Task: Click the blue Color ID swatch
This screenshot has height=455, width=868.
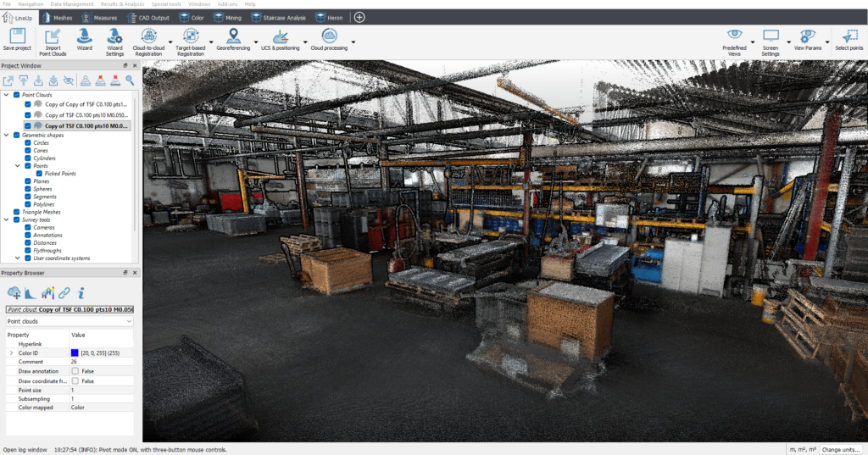Action: (75, 352)
